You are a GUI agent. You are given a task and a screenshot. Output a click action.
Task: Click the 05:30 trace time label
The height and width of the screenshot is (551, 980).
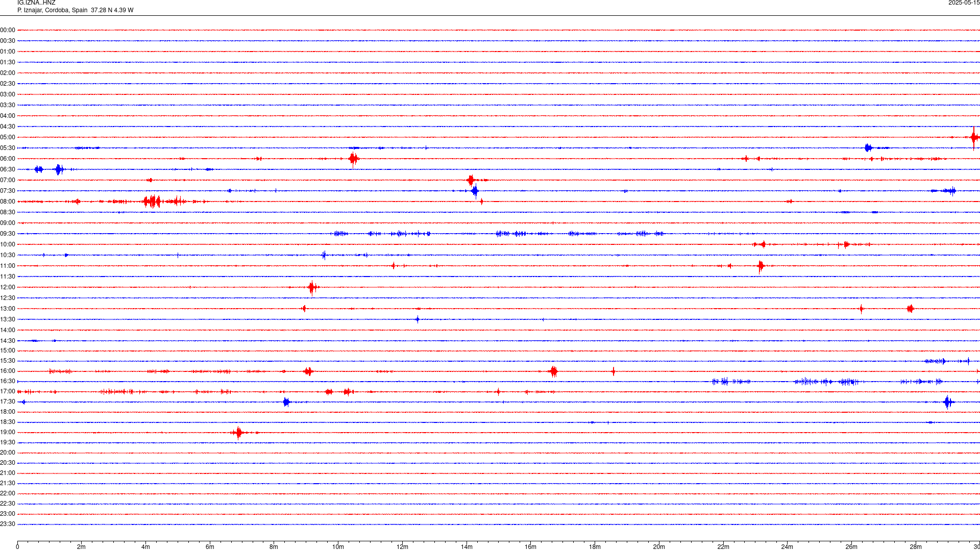pos(8,148)
